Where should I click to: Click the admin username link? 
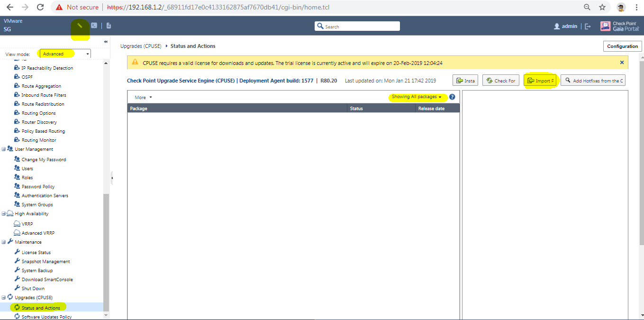coord(570,27)
